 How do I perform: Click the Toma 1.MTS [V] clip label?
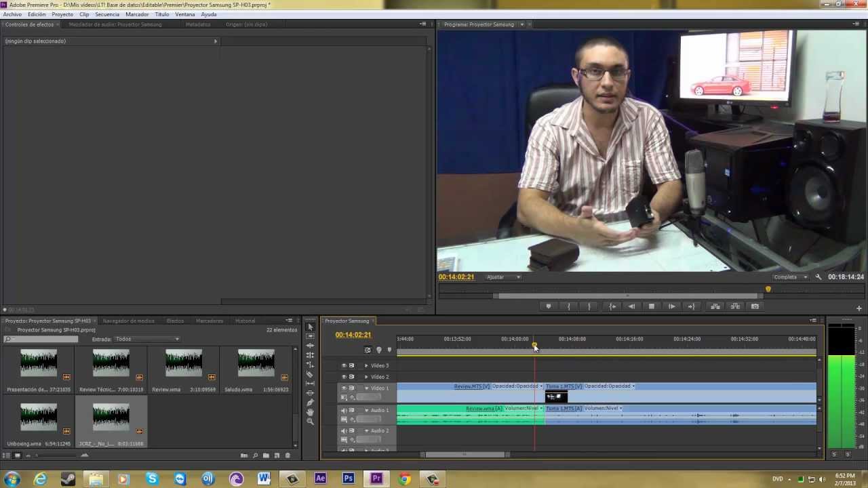click(564, 386)
